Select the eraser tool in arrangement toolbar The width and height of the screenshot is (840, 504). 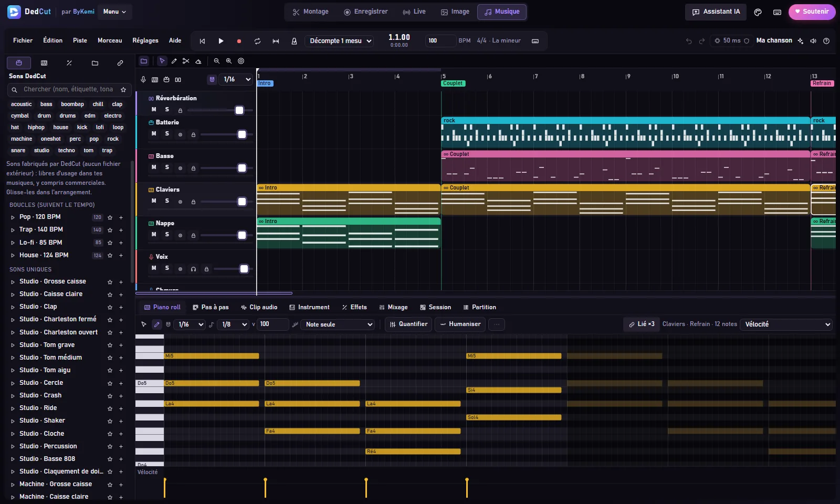click(x=198, y=61)
